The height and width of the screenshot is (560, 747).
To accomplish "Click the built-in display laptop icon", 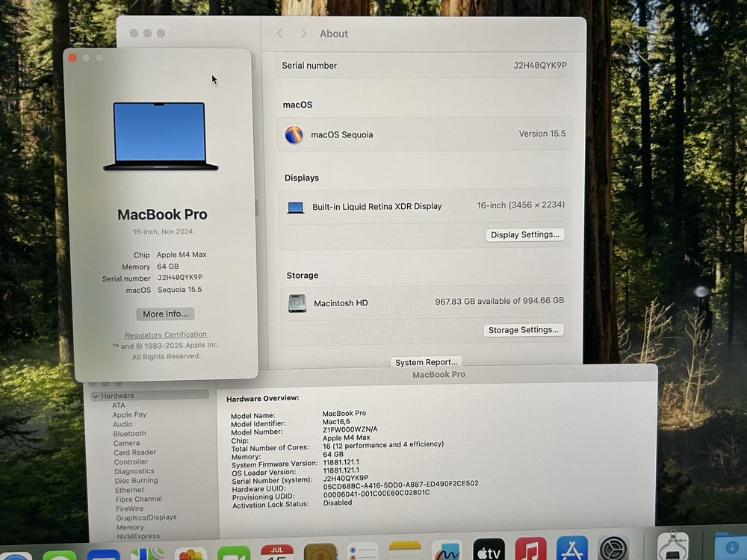I will click(295, 208).
